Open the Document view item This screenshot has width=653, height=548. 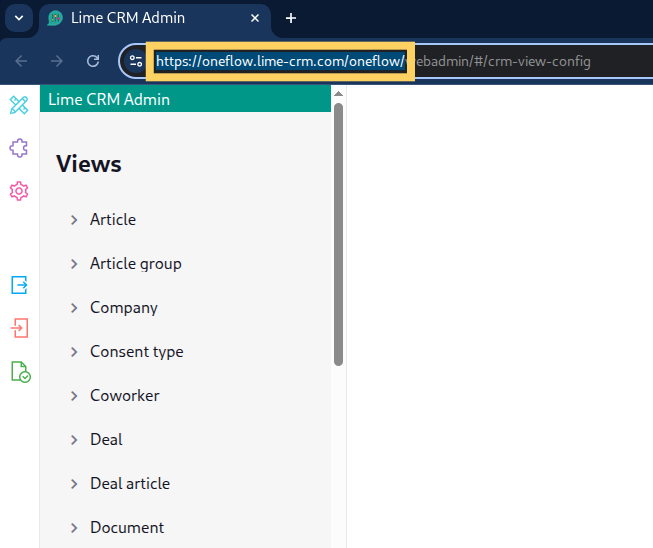click(x=127, y=528)
